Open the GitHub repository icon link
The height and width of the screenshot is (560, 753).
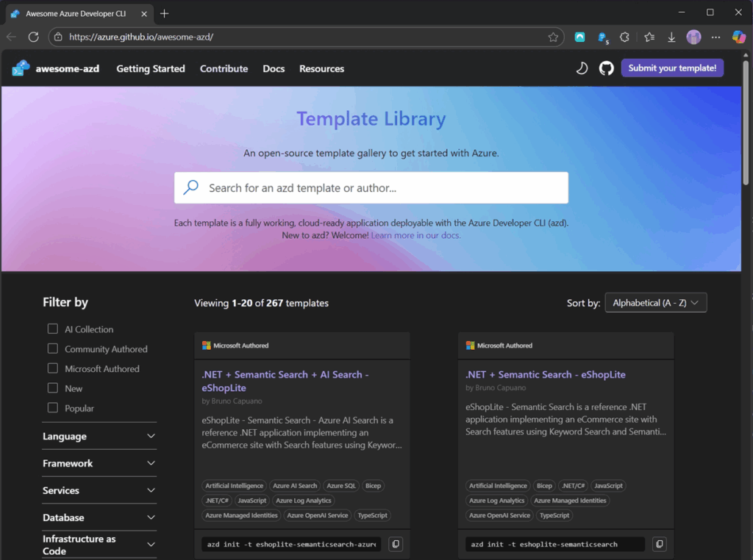(x=606, y=68)
